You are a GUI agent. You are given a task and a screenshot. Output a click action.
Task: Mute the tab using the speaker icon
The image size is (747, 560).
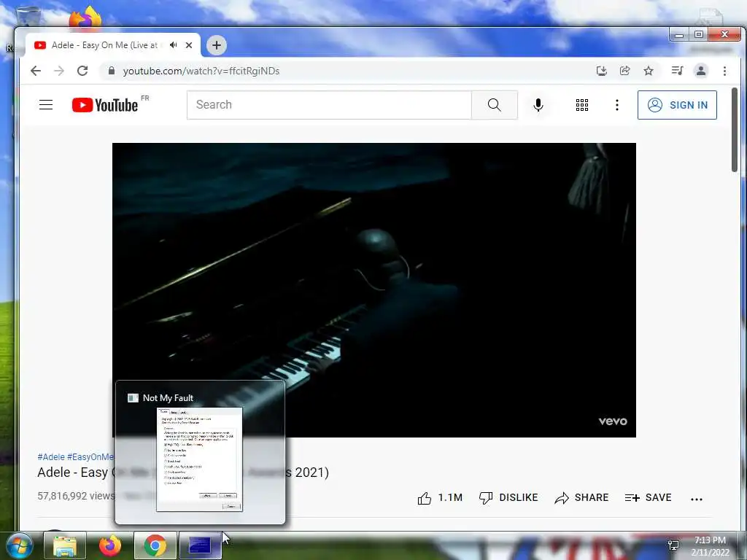coord(174,44)
